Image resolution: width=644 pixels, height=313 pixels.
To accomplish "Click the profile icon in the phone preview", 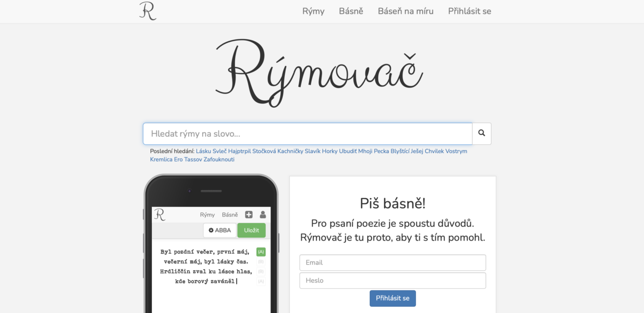I will coord(262,214).
